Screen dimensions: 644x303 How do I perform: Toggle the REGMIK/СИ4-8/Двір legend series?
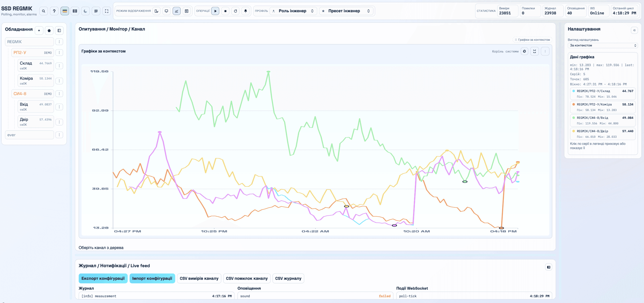[603, 134]
